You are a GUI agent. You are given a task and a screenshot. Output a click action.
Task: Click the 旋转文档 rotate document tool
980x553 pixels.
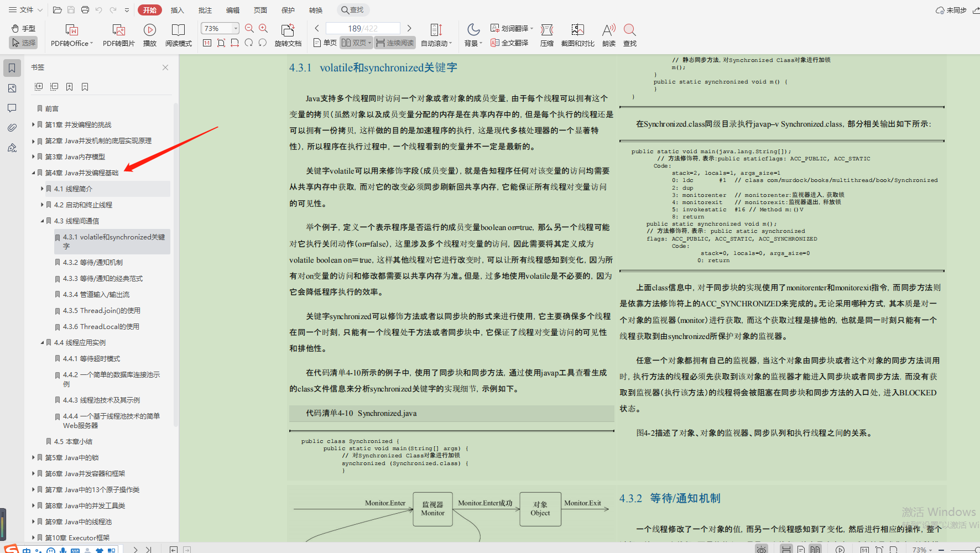pyautogui.click(x=288, y=35)
